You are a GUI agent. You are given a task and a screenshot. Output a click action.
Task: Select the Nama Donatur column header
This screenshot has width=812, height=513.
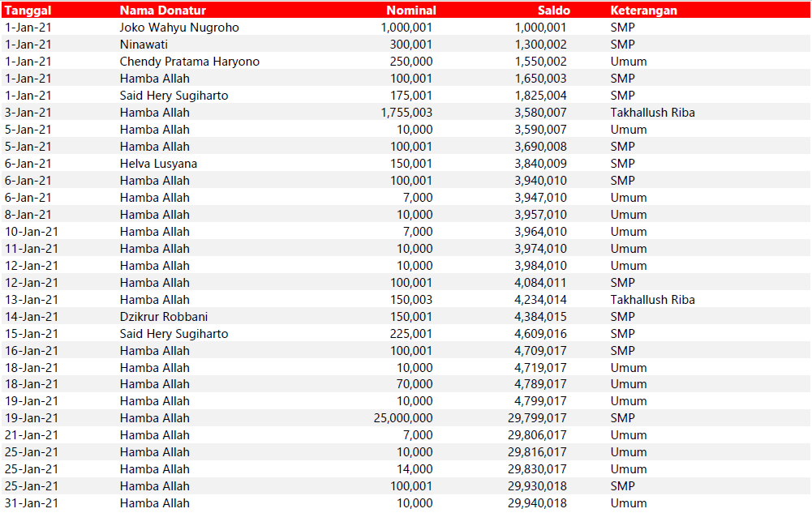click(x=162, y=11)
